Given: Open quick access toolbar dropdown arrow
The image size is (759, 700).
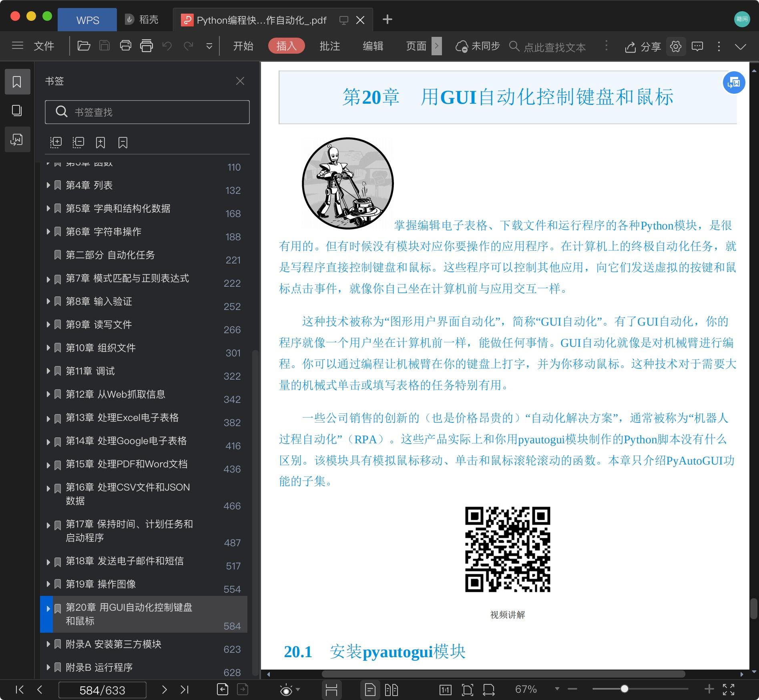Looking at the screenshot, I should [x=209, y=46].
